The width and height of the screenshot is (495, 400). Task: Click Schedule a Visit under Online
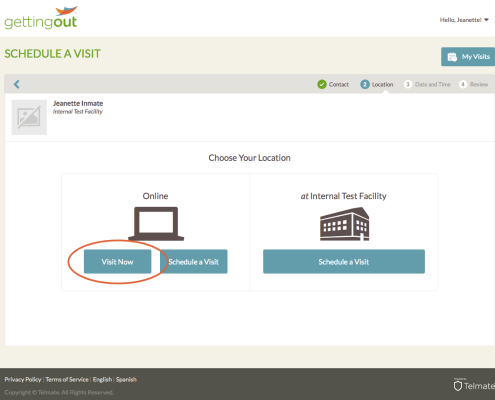coord(193,262)
